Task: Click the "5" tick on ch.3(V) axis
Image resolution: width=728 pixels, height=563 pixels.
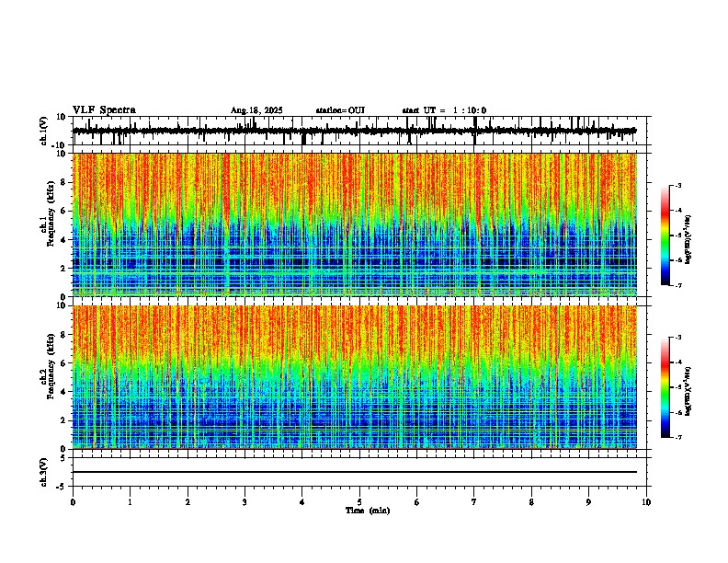Action: (x=63, y=458)
